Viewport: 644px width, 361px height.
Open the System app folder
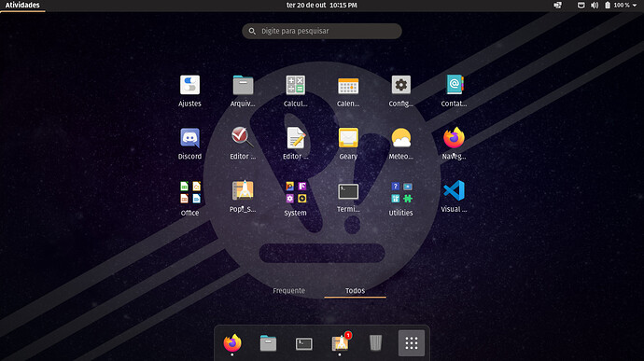[x=296, y=192]
